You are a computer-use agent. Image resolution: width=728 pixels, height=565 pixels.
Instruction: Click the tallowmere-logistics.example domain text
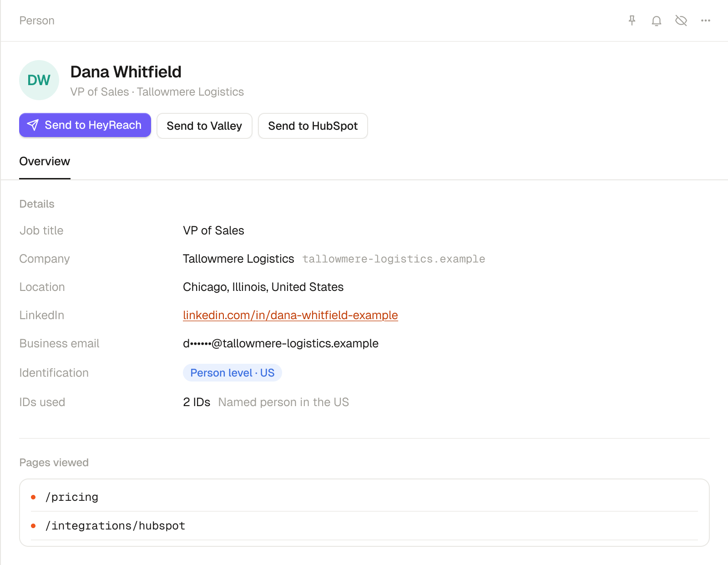tap(394, 259)
